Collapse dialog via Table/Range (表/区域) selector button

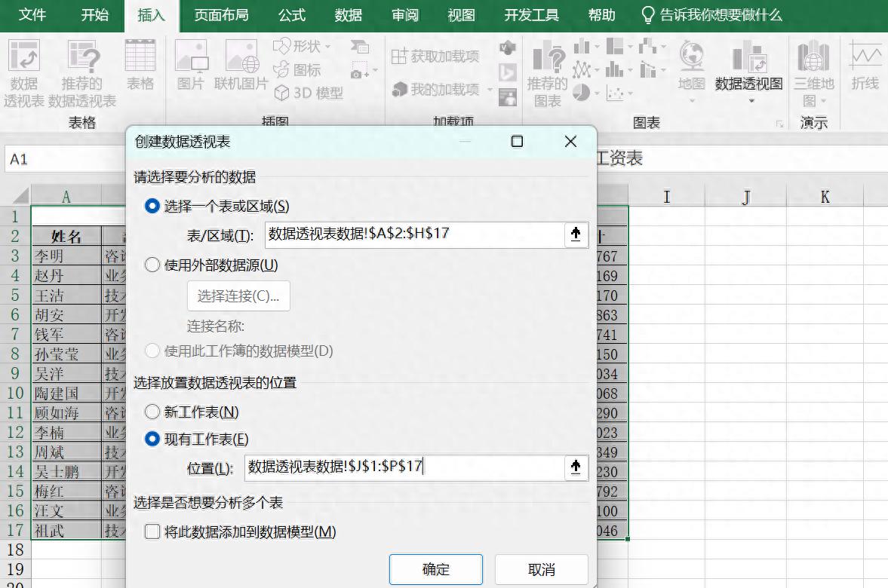coord(576,234)
